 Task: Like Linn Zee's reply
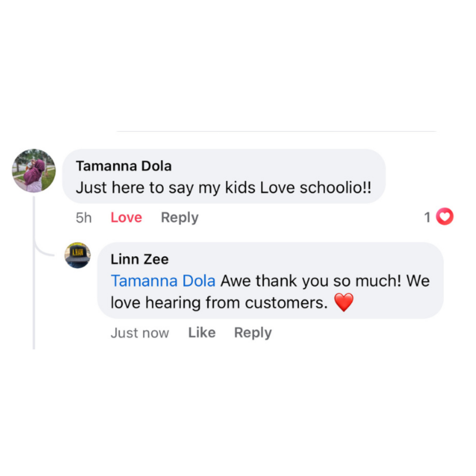(x=202, y=333)
